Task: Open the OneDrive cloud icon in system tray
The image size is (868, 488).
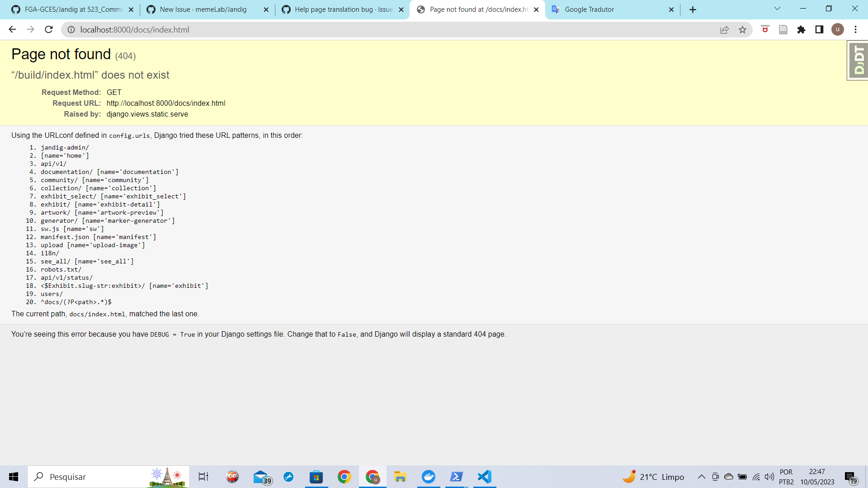Action: 728,477
